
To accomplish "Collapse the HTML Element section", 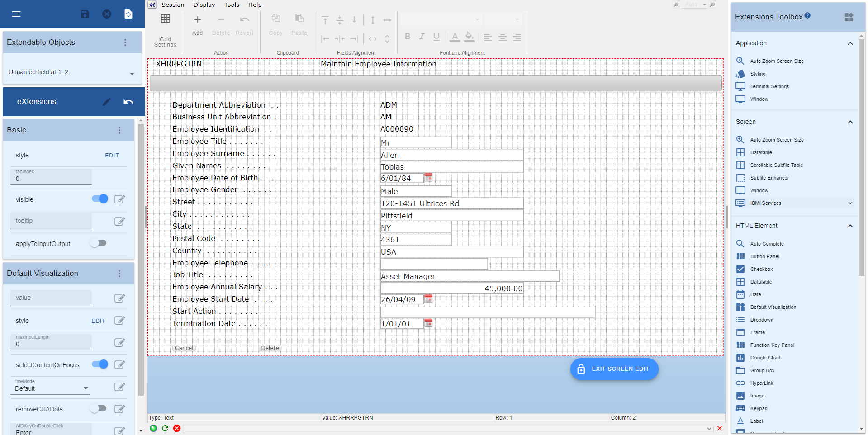I will pos(850,226).
